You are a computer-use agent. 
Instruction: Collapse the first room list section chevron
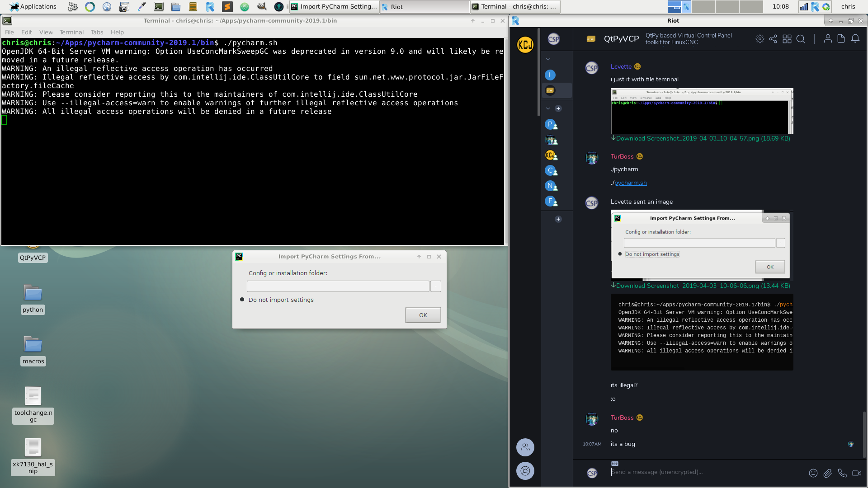[548, 59]
